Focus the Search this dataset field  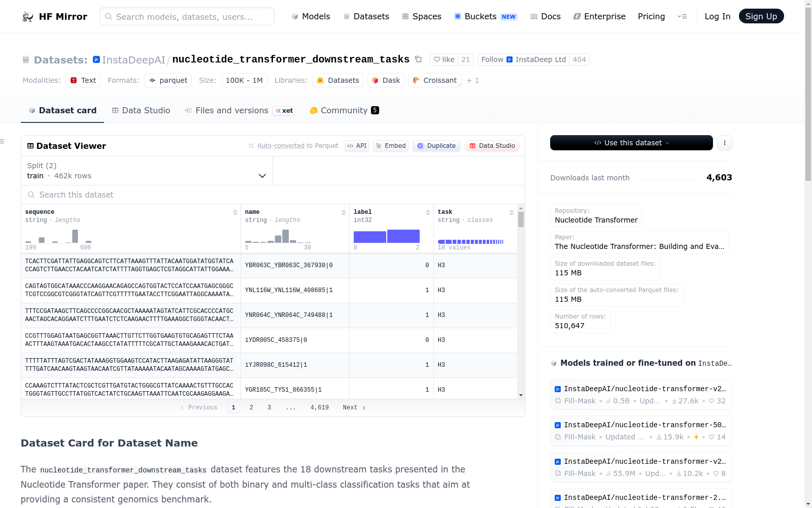pos(273,195)
